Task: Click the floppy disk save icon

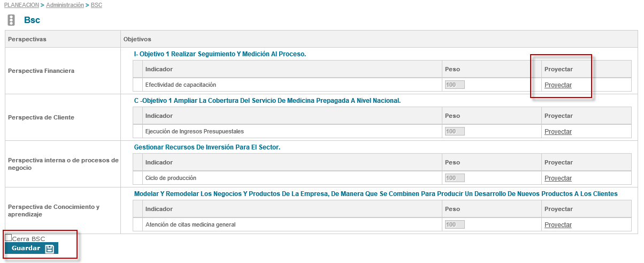Action: point(50,249)
